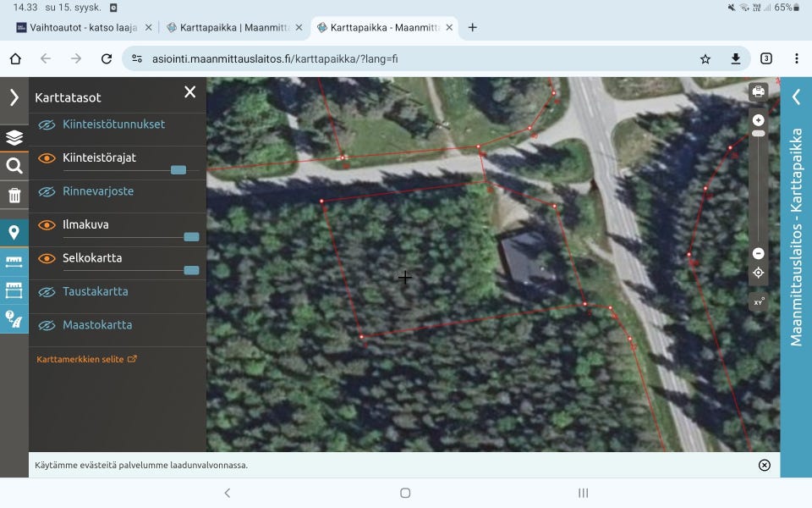812x508 pixels.
Task: Close the Vaihtoautot tab
Action: (149, 27)
